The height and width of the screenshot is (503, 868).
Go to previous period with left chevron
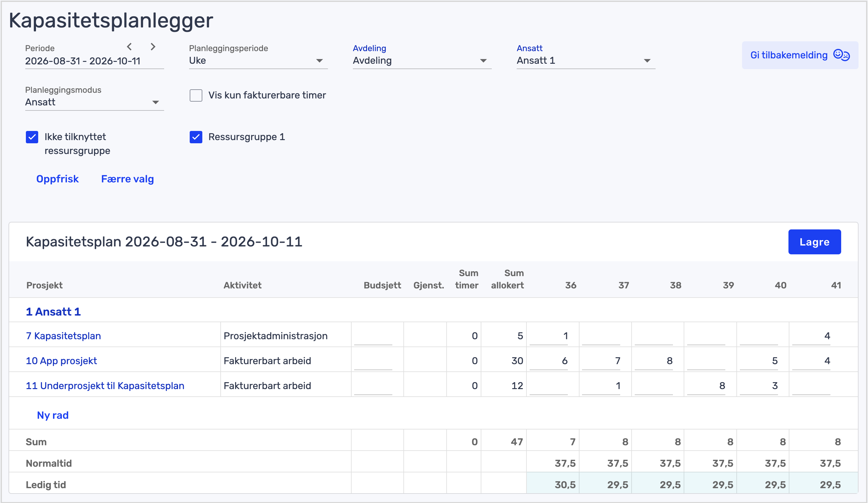[x=129, y=46]
